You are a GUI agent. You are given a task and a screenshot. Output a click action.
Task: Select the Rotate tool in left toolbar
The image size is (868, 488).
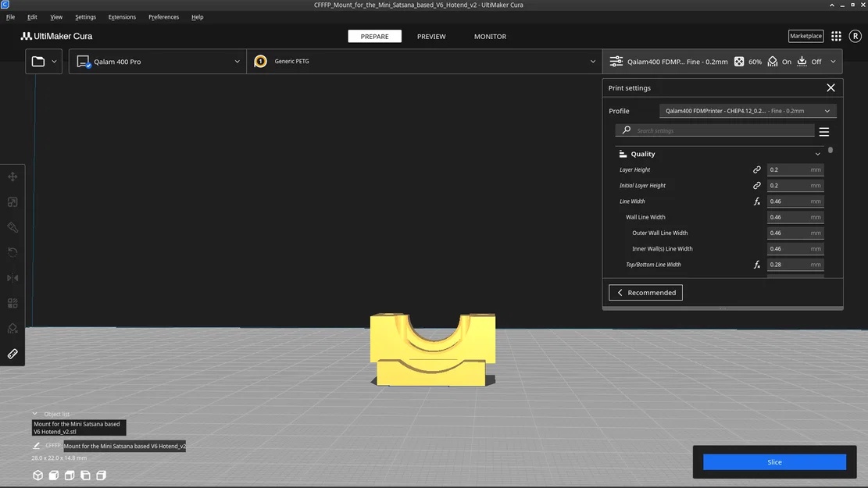click(13, 253)
